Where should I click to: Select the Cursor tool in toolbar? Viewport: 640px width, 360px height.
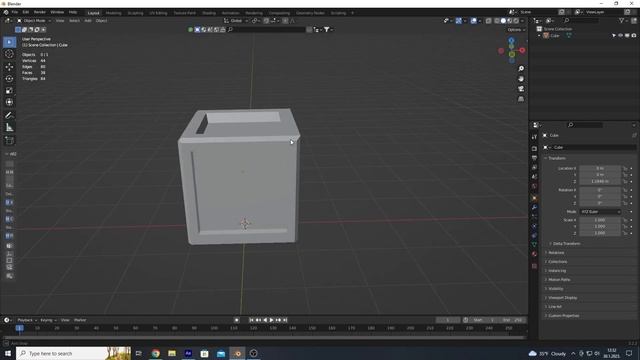[x=9, y=54]
